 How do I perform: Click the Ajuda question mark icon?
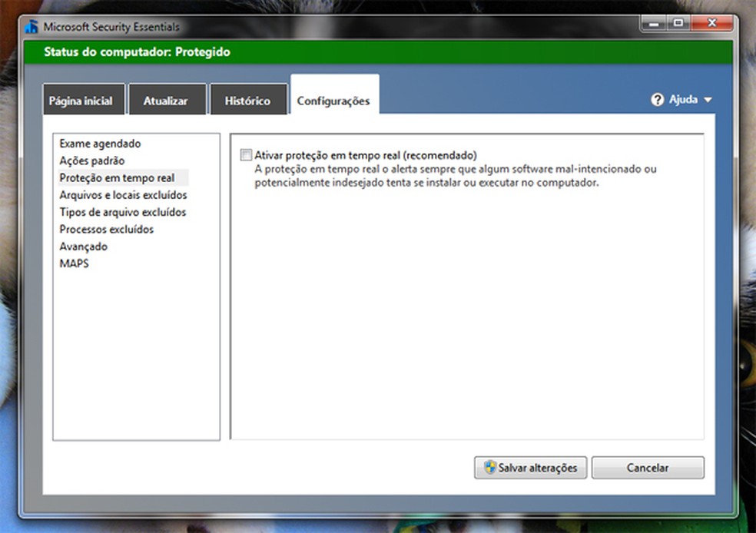657,100
